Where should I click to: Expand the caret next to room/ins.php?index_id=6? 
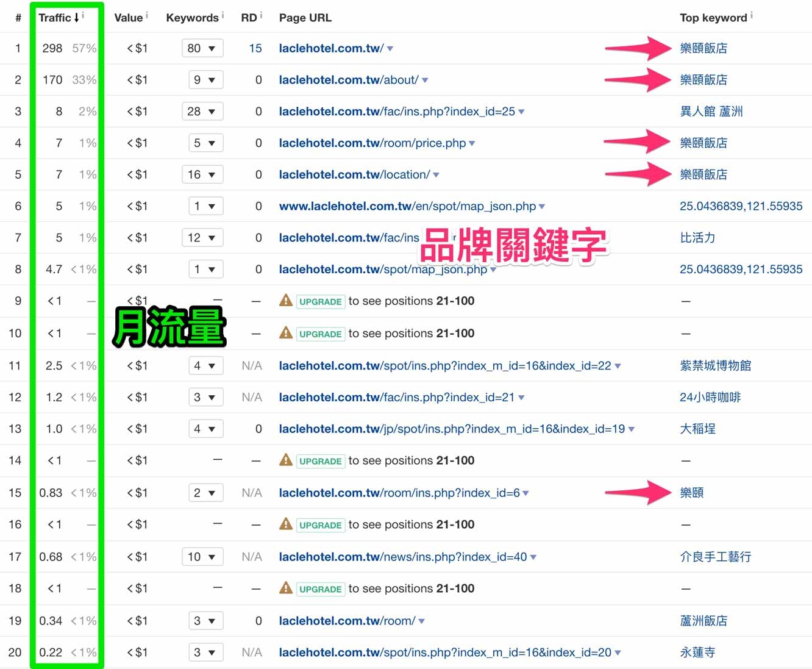(525, 493)
